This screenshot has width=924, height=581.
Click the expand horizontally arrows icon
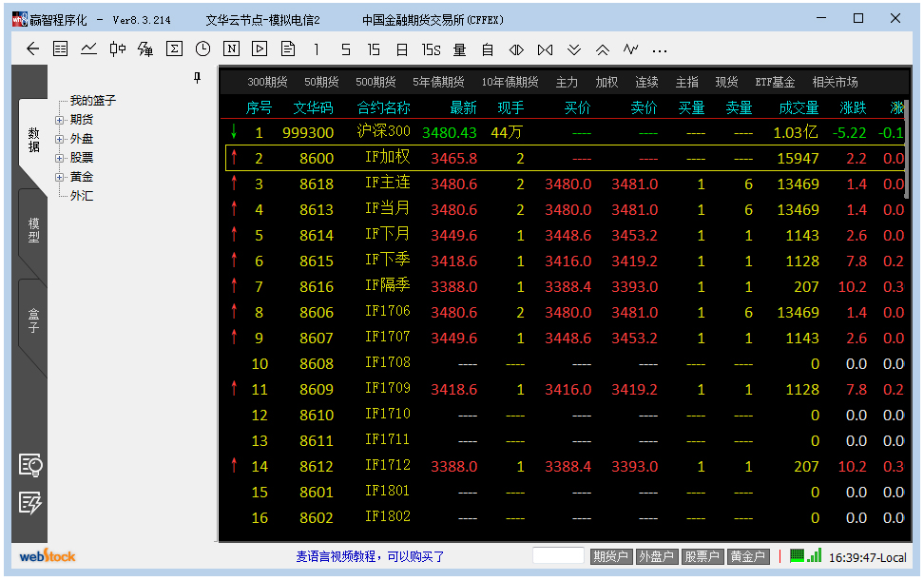click(516, 49)
